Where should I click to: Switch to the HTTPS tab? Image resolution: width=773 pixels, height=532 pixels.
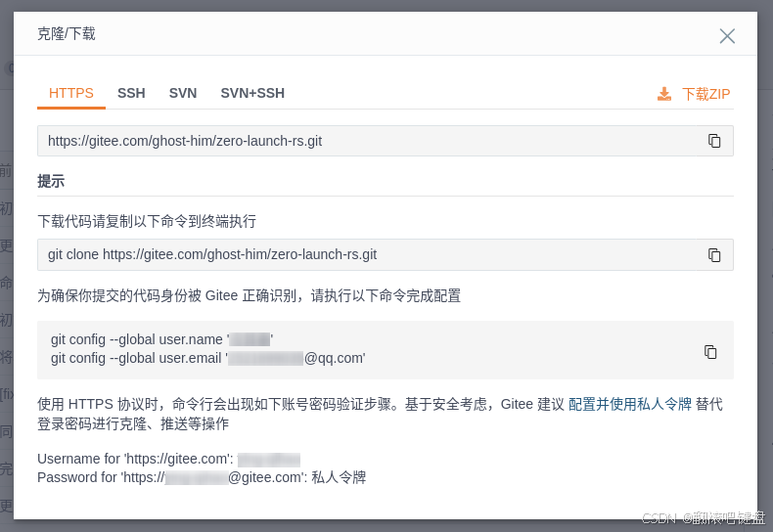pos(71,93)
